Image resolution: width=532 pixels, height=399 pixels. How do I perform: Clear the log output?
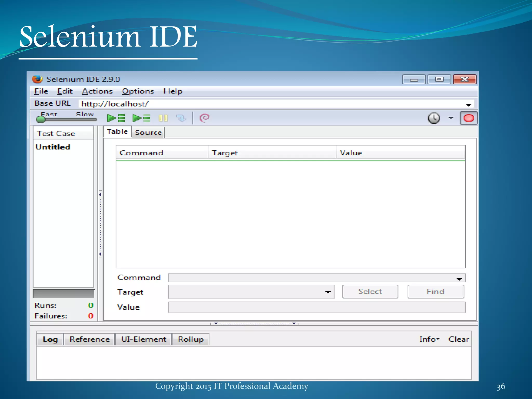[x=458, y=339]
